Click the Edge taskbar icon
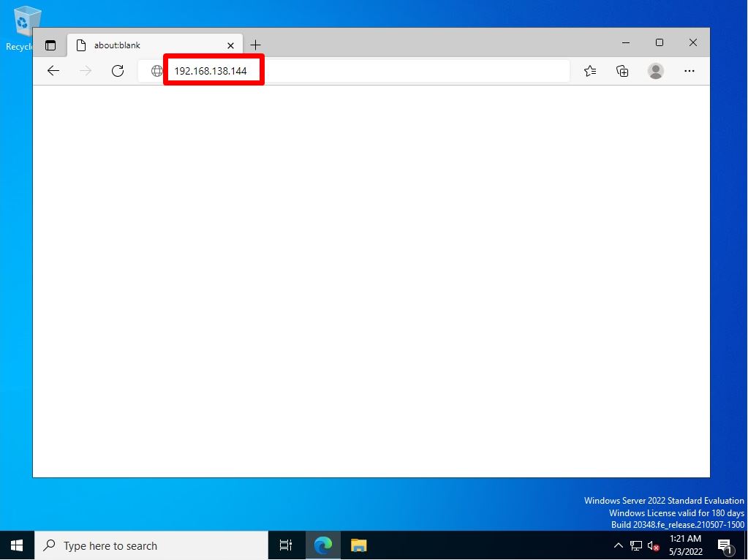The image size is (748, 560). 323,545
